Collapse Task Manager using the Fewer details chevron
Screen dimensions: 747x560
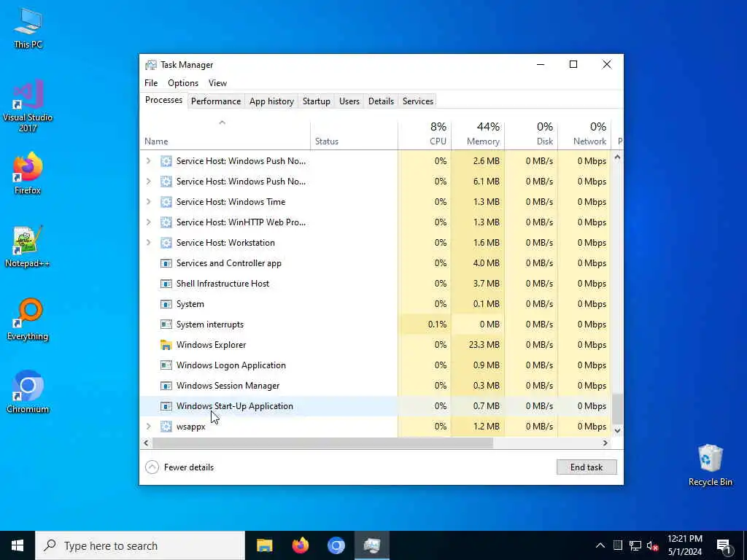click(x=152, y=467)
